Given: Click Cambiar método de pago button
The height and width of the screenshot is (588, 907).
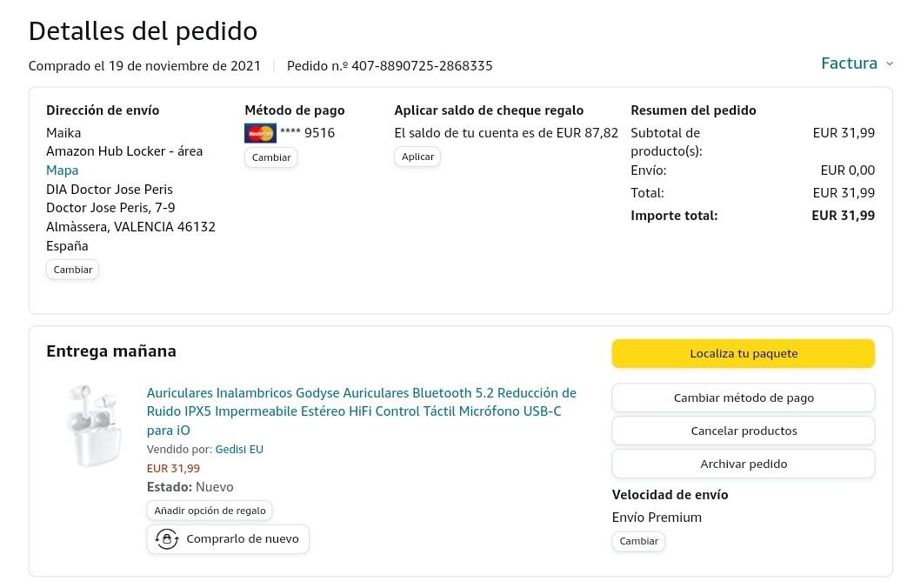Looking at the screenshot, I should [744, 398].
